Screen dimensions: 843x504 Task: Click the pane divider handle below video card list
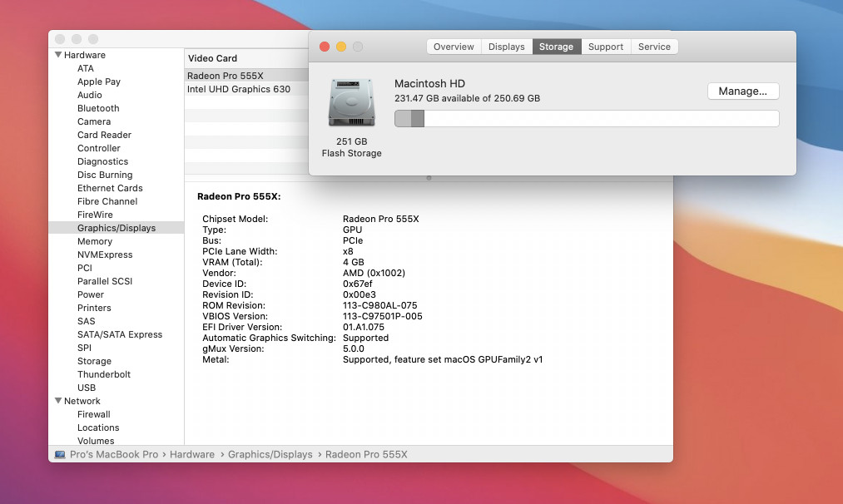(x=429, y=178)
